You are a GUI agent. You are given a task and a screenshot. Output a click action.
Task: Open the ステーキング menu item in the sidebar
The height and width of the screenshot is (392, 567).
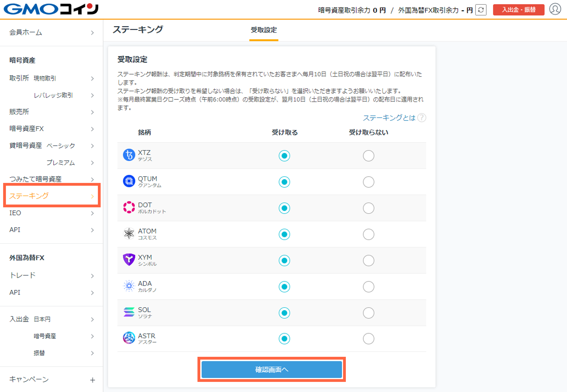click(52, 196)
